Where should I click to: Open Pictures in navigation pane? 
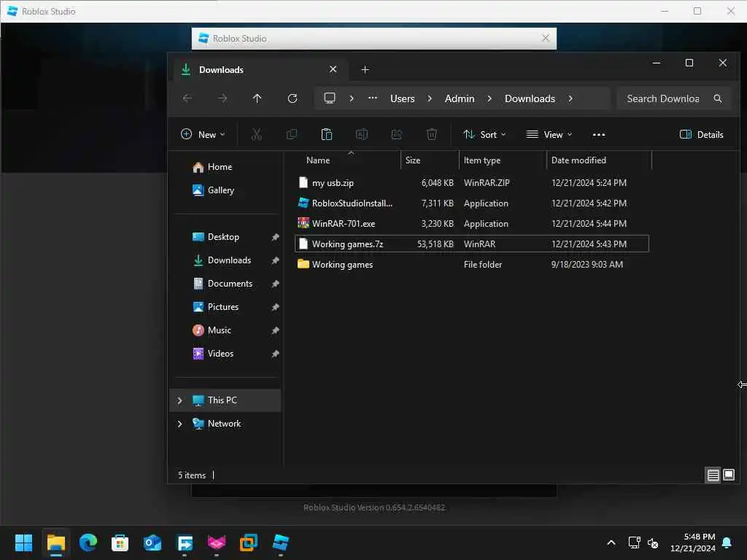pos(215,307)
